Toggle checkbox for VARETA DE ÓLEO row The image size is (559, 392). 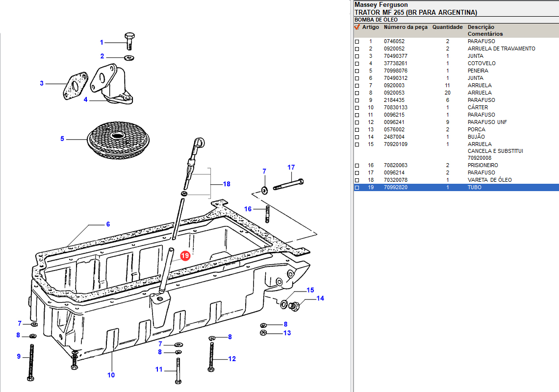point(357,180)
